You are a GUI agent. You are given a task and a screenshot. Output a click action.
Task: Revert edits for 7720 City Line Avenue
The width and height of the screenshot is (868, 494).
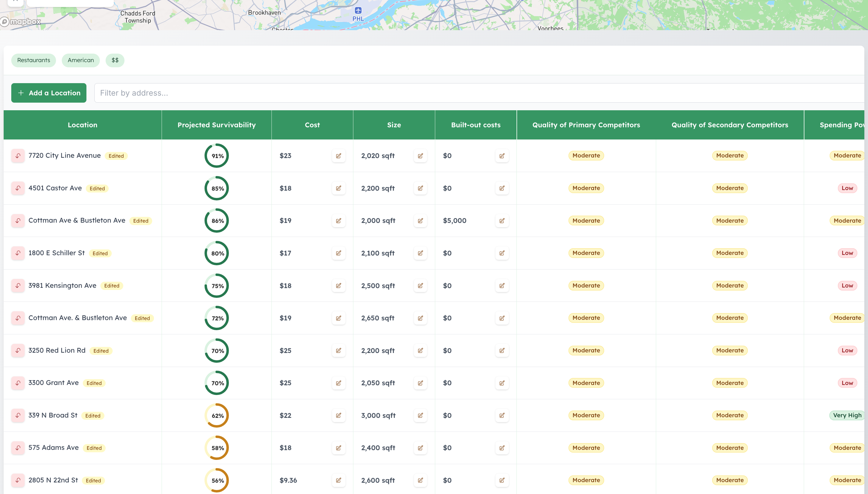18,156
